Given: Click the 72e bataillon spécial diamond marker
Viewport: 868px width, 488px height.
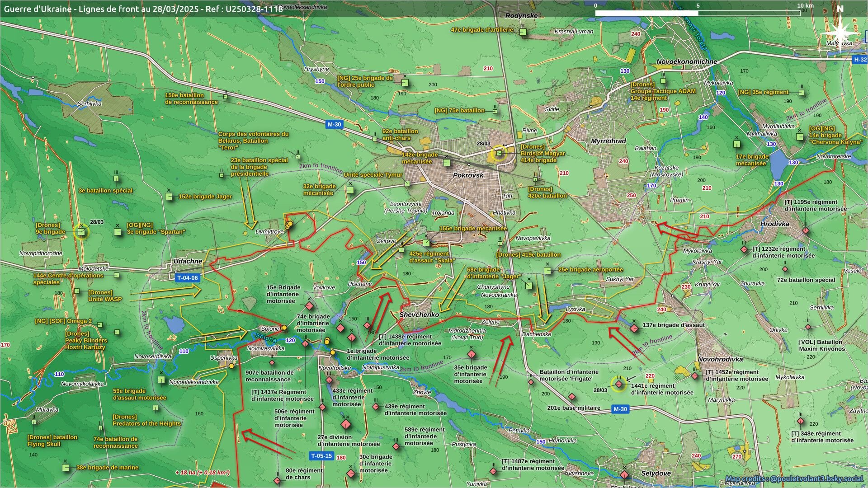Looking at the screenshot, I should (x=785, y=269).
